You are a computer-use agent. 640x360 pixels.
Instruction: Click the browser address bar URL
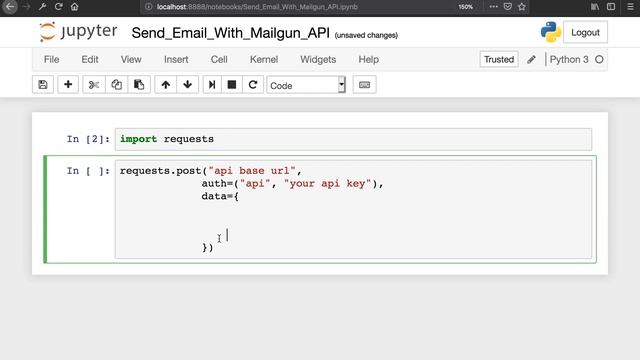click(x=257, y=7)
